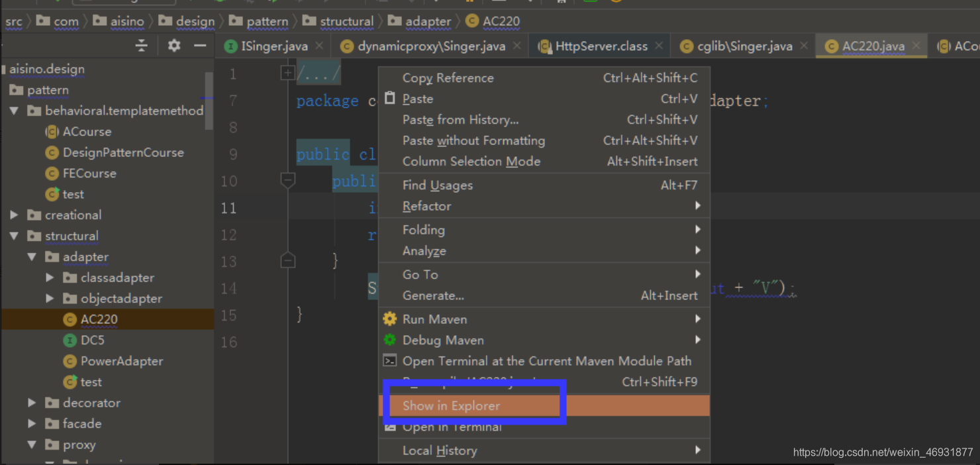Toggle Column Selection Mode
Image resolution: width=980 pixels, height=465 pixels.
tap(544, 162)
